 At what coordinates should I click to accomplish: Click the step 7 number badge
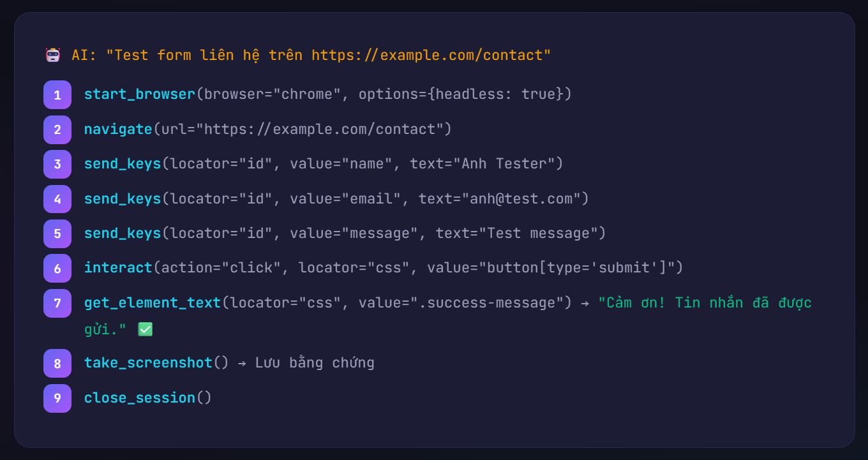coord(57,303)
